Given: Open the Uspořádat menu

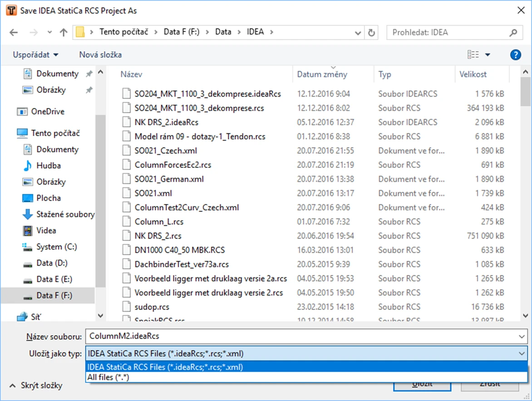Looking at the screenshot, I should [35, 54].
